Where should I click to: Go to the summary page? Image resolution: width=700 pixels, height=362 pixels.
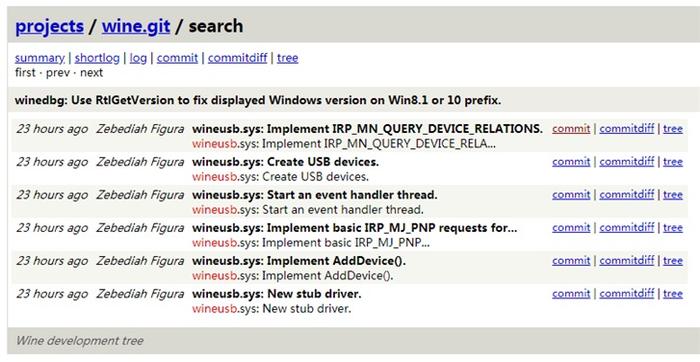tap(40, 58)
